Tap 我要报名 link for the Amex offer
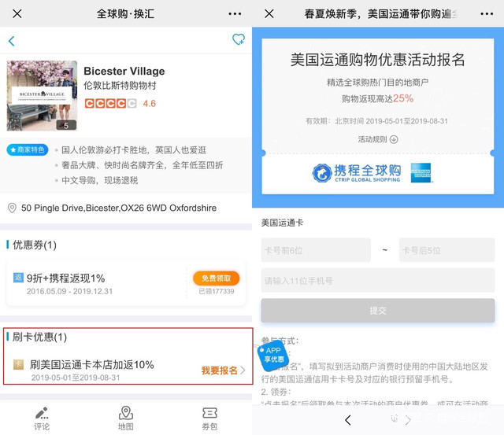Viewport: 504px width, 435px height. pos(219,370)
